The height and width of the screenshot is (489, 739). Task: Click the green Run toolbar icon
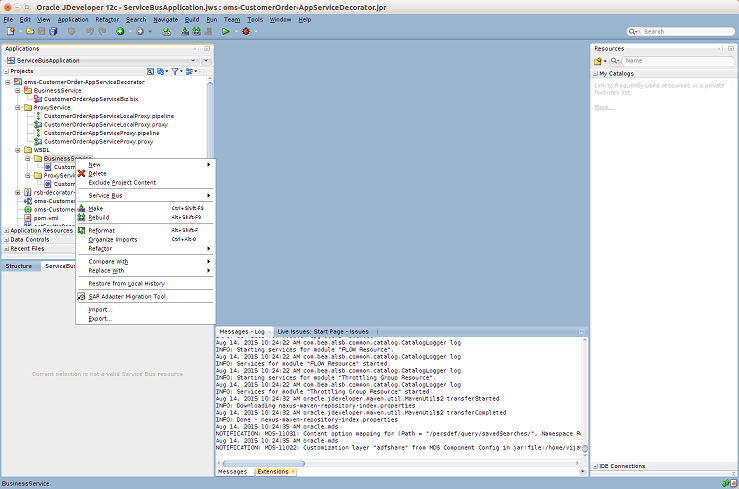(x=226, y=31)
